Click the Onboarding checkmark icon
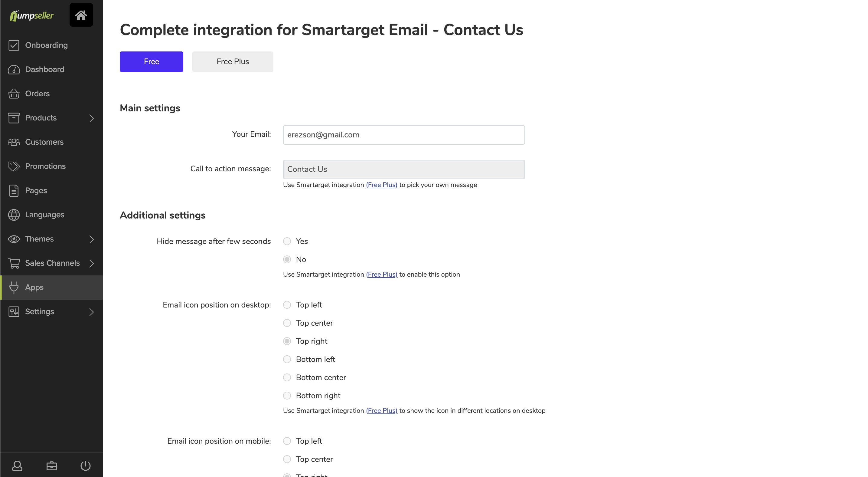This screenshot has width=868, height=477. [x=14, y=45]
